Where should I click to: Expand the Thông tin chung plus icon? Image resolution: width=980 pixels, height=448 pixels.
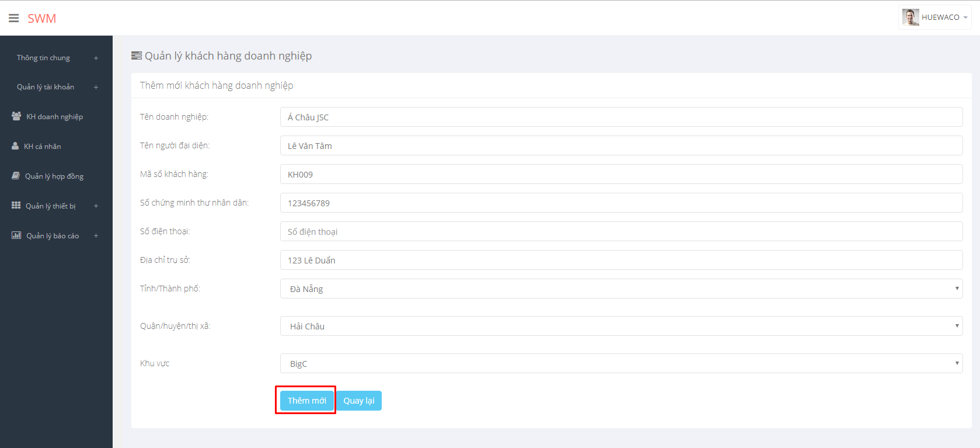(x=96, y=58)
